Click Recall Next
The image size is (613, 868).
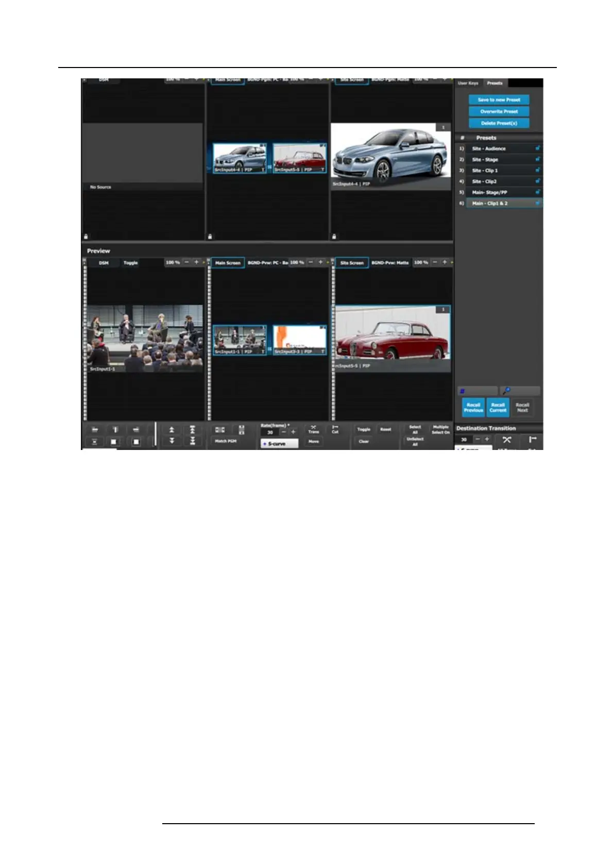[522, 407]
